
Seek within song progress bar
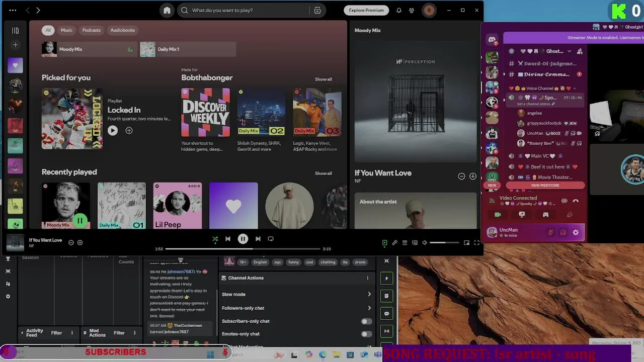pyautogui.click(x=243, y=249)
